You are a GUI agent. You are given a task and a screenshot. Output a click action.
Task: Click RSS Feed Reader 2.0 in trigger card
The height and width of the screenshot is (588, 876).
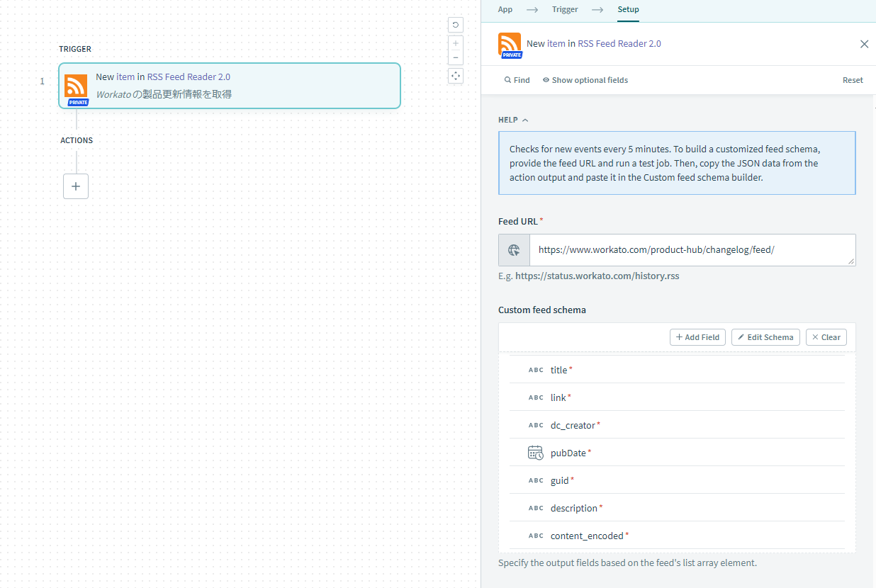(x=189, y=77)
